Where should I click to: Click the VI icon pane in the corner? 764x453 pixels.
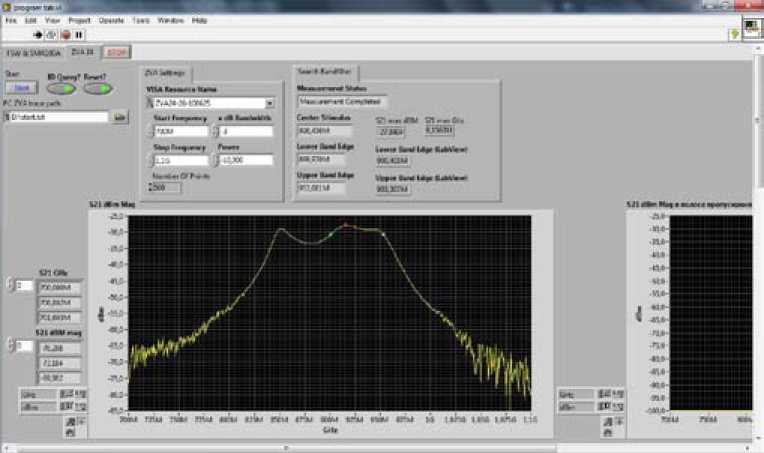pyautogui.click(x=752, y=25)
